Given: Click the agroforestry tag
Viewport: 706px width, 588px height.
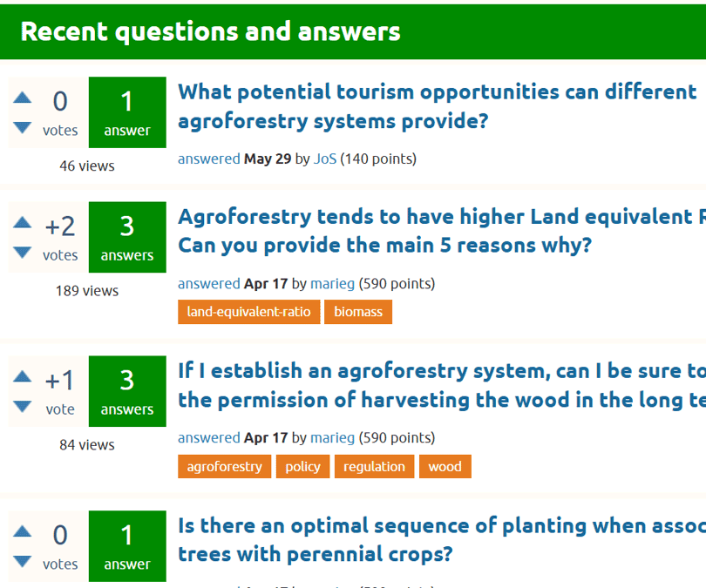Looking at the screenshot, I should [224, 466].
